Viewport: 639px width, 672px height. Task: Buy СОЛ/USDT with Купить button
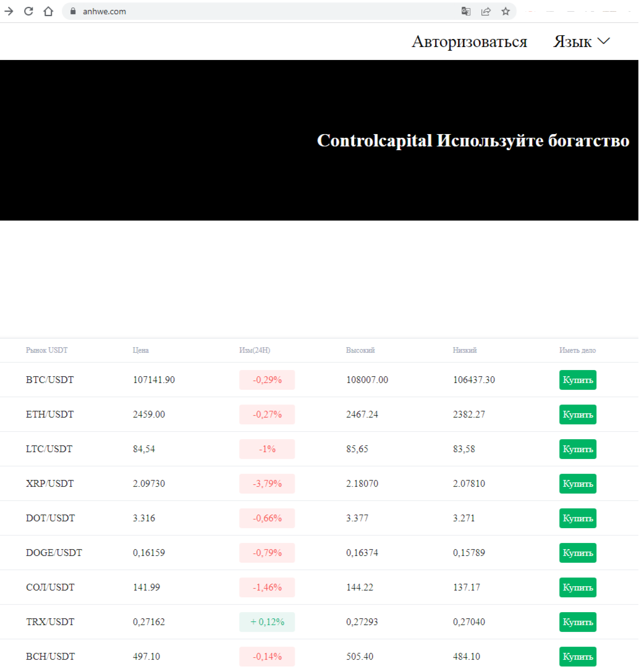coord(578,587)
